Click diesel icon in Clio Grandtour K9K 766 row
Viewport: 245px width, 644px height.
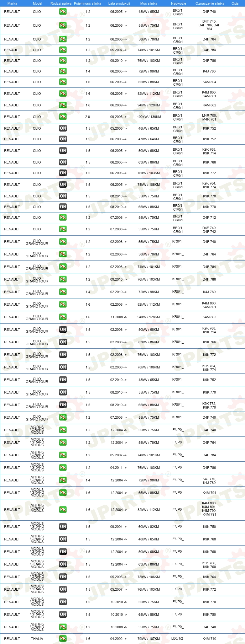(63, 342)
